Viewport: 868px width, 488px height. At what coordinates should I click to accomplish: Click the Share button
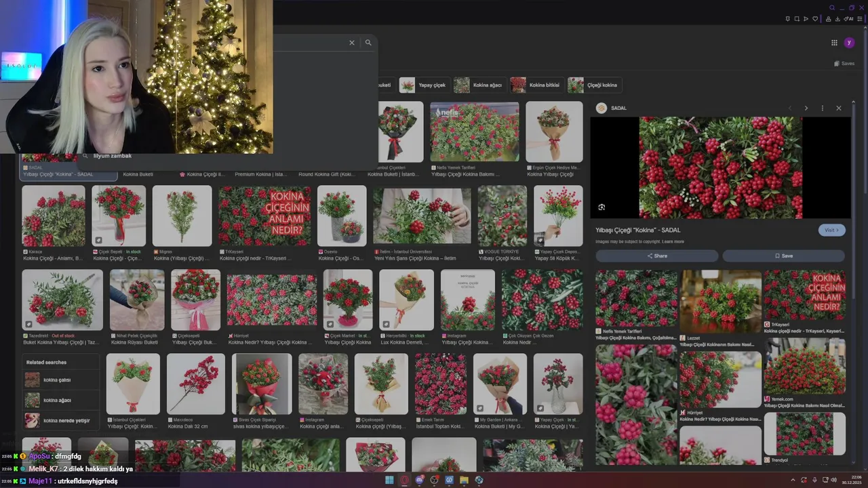tap(656, 256)
